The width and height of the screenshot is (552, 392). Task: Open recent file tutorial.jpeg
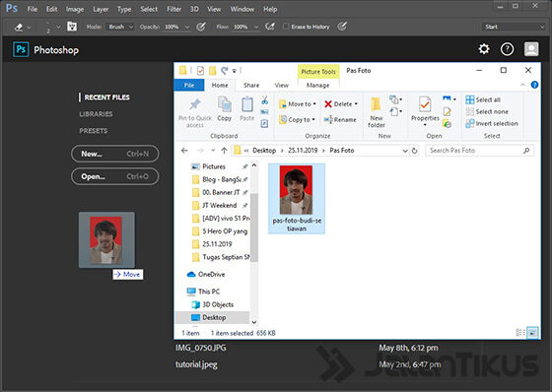196,364
